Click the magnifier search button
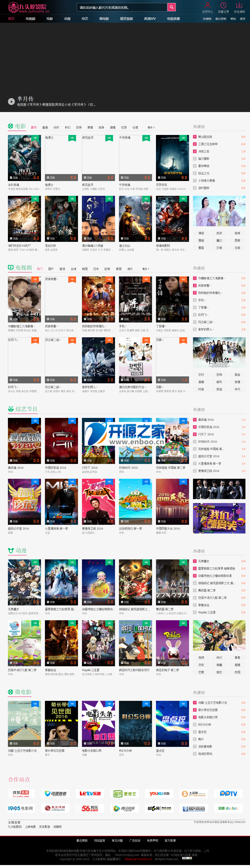The width and height of the screenshot is (250, 868). pos(171,7)
